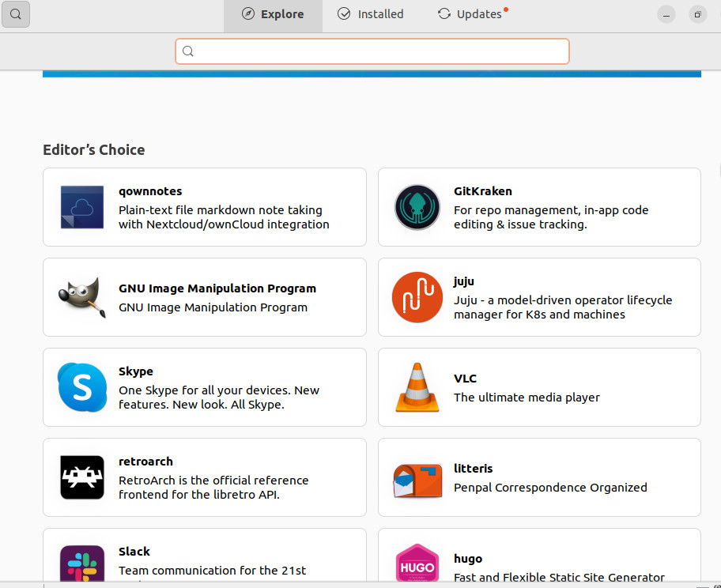Select the GIMP mascot icon

82,297
